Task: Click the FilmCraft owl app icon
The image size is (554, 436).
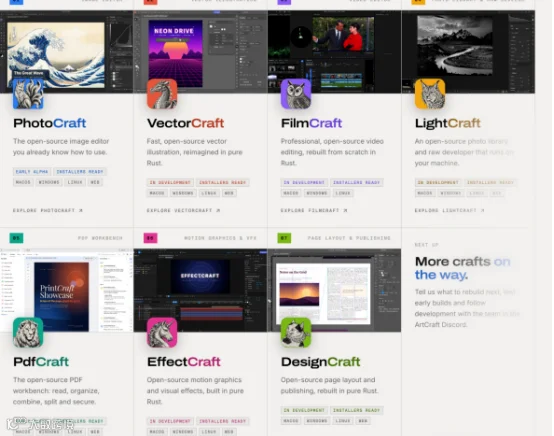Action: (296, 94)
